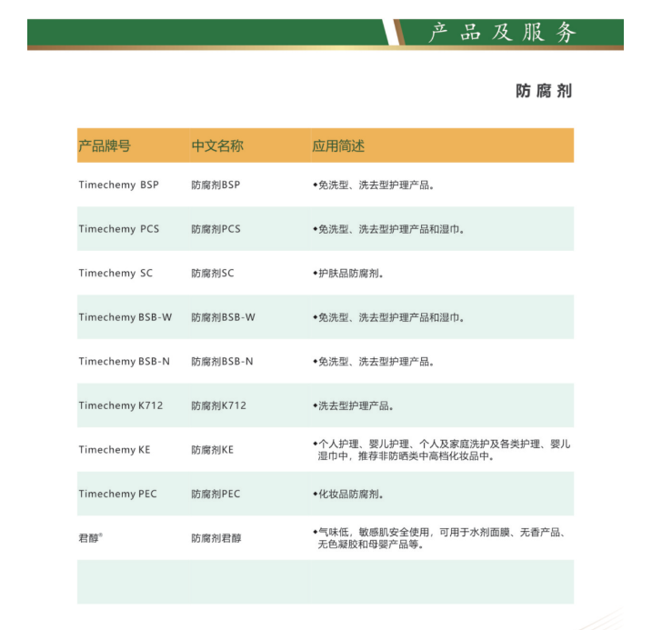The image size is (672, 630).
Task: Click the Timechemy BSB-N cell
Action: [125, 361]
